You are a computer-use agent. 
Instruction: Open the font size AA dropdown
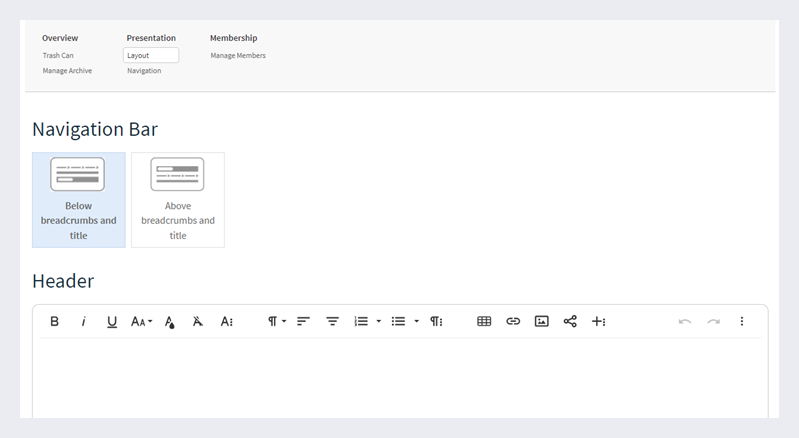tap(141, 321)
